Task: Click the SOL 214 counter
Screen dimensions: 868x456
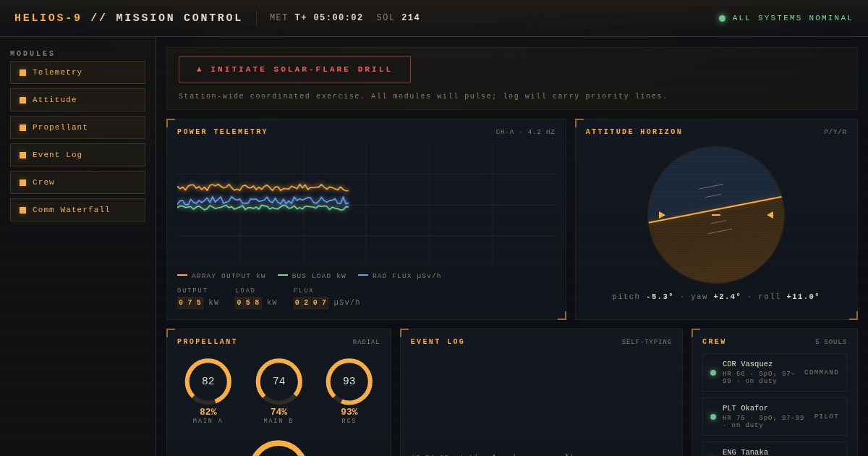Action: click(398, 18)
